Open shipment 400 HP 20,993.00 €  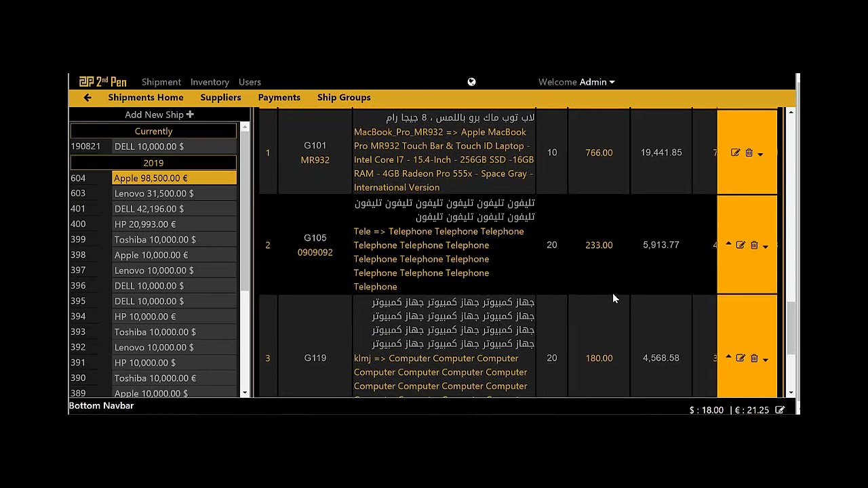pyautogui.click(x=153, y=224)
